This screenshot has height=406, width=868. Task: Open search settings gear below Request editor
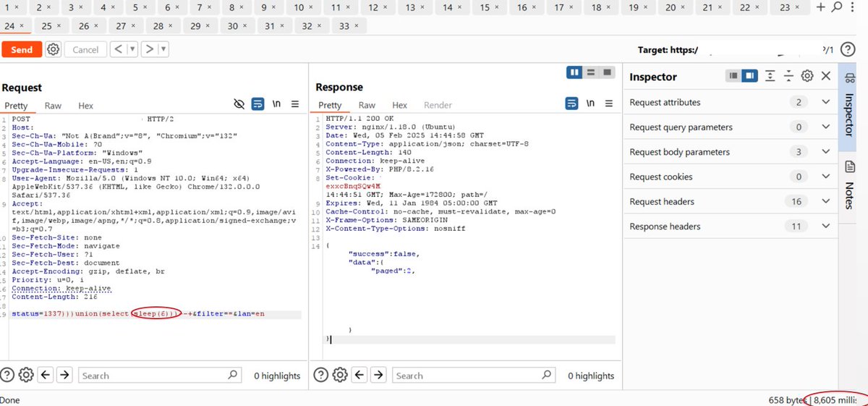(x=26, y=375)
